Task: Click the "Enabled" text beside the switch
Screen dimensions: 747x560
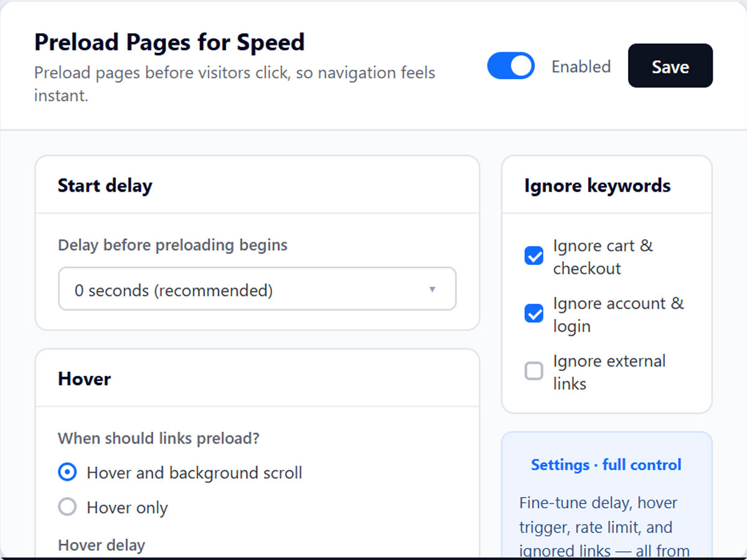Action: click(x=581, y=67)
